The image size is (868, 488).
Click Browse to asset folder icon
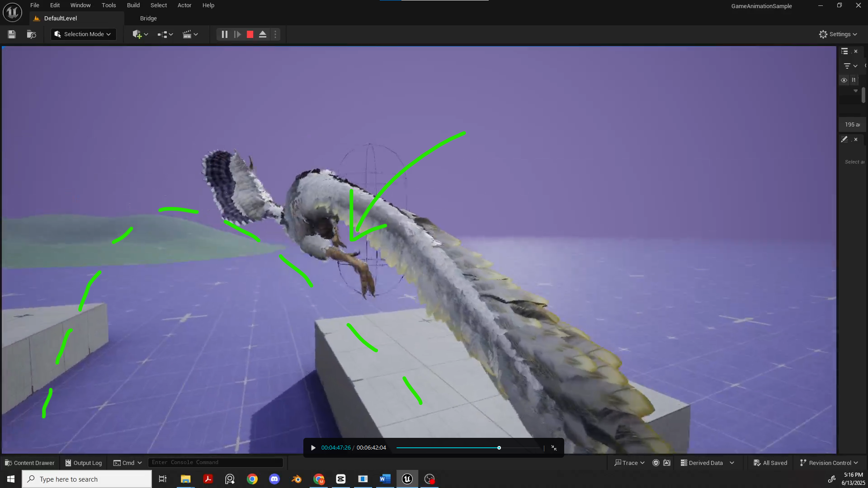(x=31, y=34)
